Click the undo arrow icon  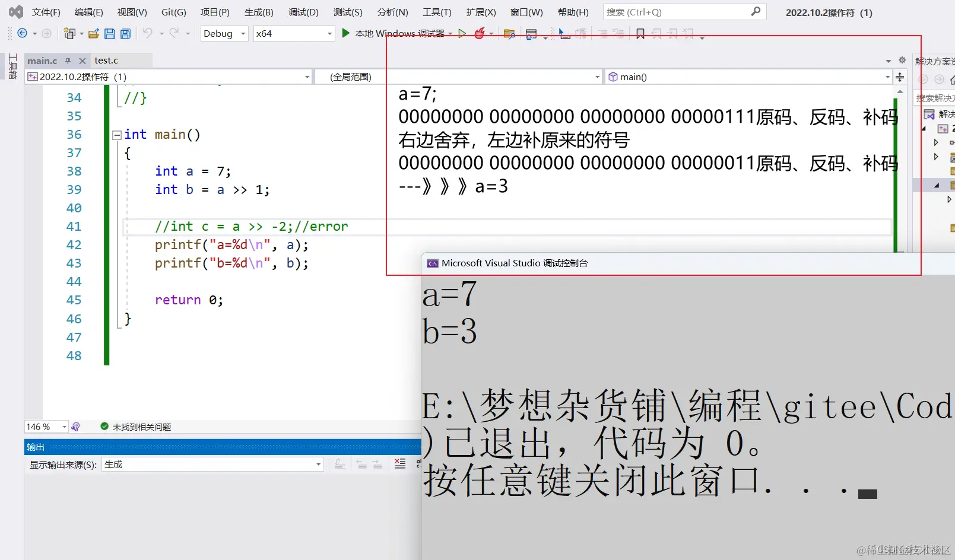click(148, 33)
